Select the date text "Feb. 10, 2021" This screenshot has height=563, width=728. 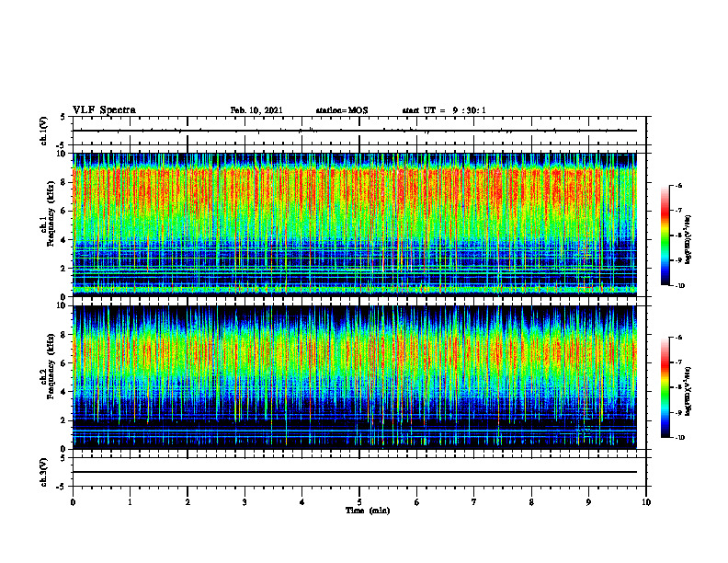pyautogui.click(x=256, y=110)
